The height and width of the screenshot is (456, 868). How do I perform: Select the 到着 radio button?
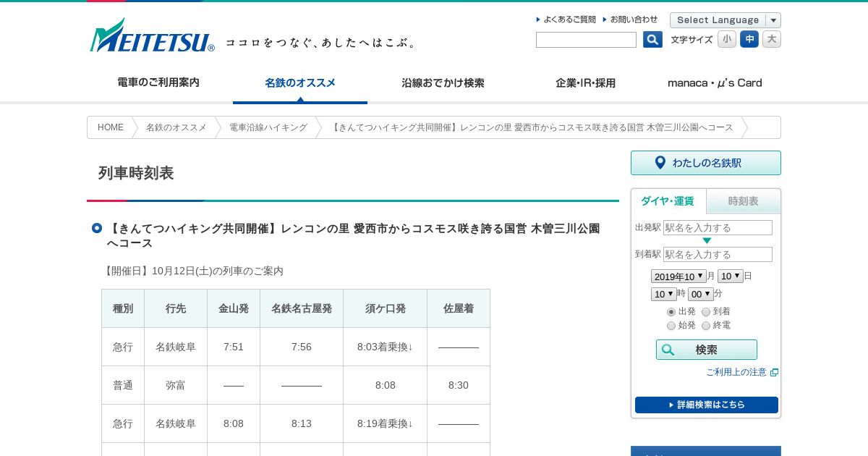[706, 312]
